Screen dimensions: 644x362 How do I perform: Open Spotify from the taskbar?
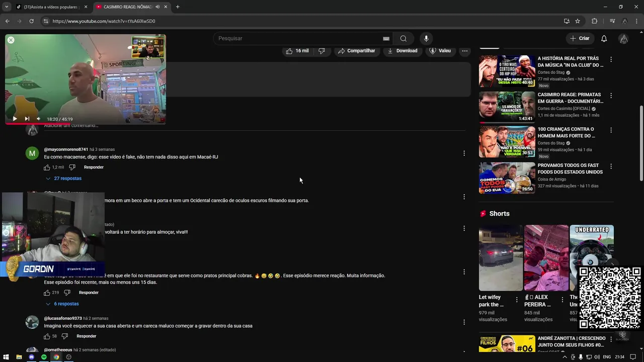(x=44, y=357)
